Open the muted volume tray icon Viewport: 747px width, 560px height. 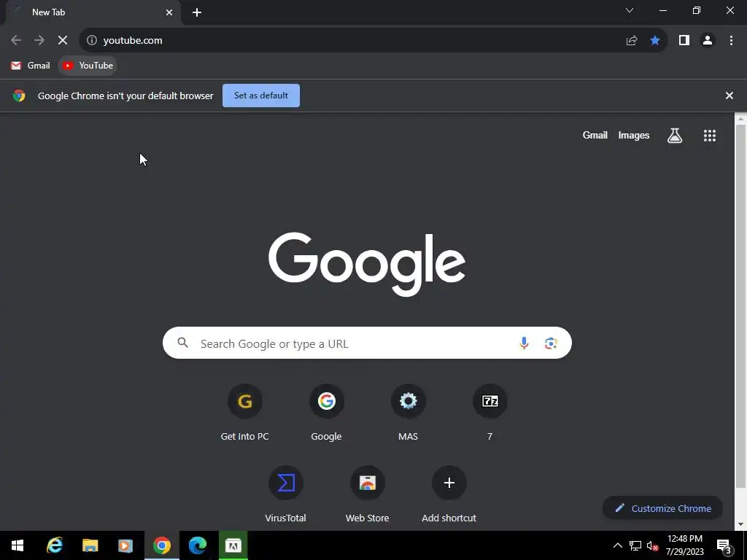653,545
